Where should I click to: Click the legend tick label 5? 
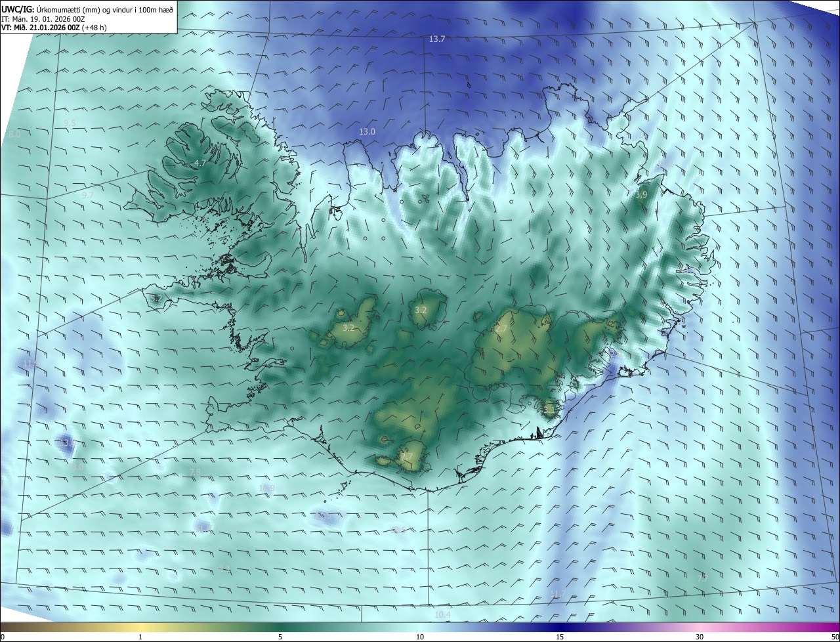[280, 637]
